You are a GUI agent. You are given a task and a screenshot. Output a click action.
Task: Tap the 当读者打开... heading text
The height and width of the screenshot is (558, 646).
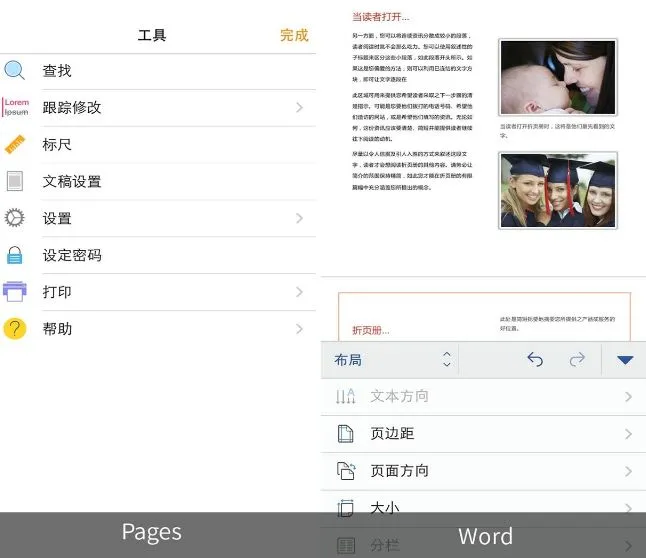click(380, 17)
